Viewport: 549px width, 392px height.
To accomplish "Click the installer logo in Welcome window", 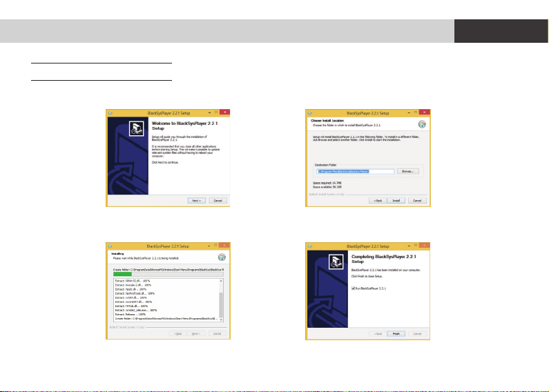I will pyautogui.click(x=136, y=128).
